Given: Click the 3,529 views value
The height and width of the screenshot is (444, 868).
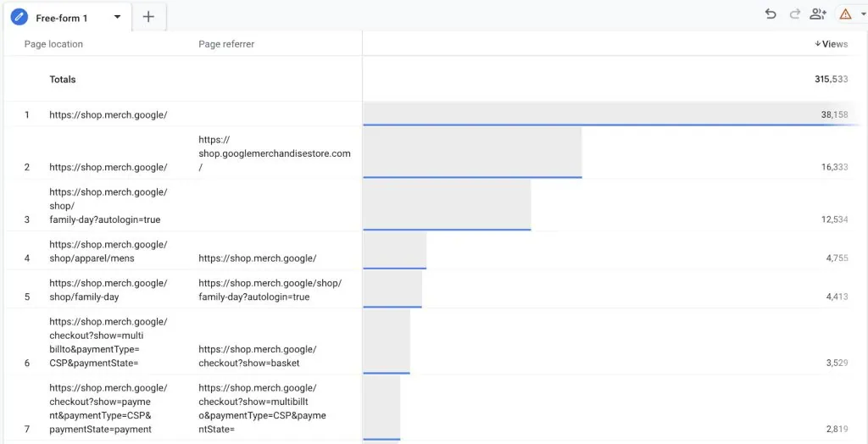Looking at the screenshot, I should [837, 364].
